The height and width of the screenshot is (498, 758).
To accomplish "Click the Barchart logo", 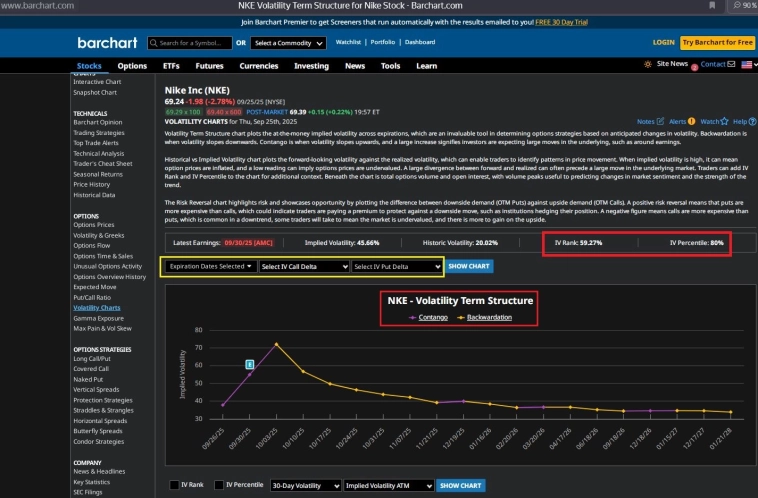I will point(105,43).
